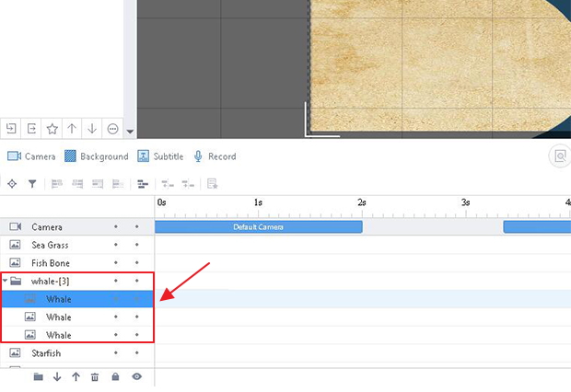
Task: Toggle the right dot in the Fish Bone row
Action: tap(137, 262)
